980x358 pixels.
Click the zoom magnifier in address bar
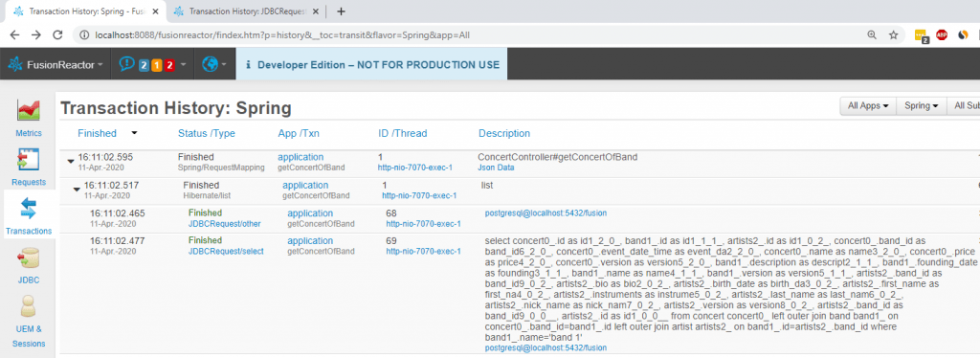point(872,35)
